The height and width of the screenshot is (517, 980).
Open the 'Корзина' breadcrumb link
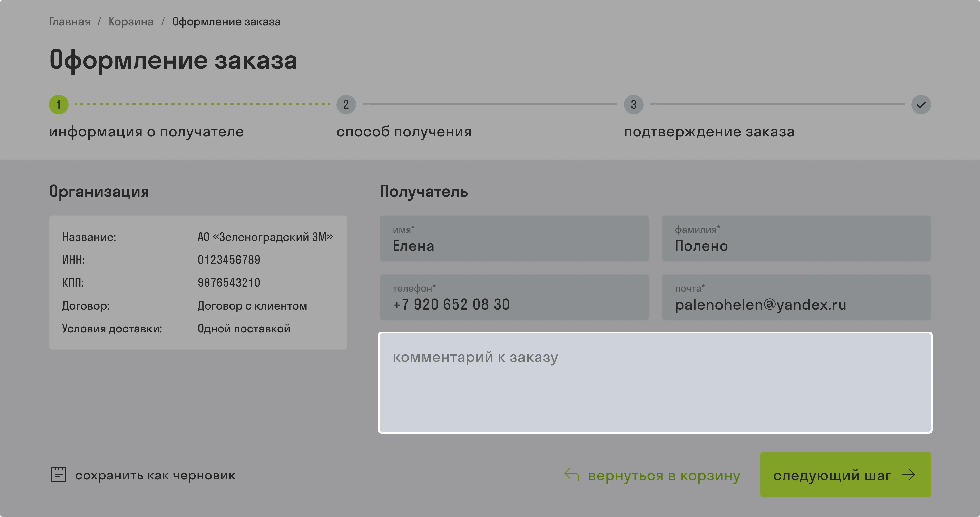[131, 22]
